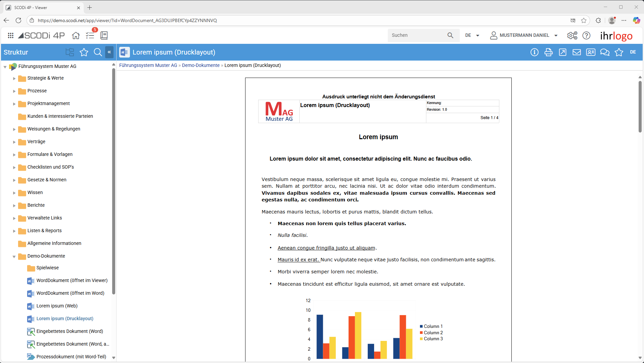Open the task list icon with badge
The width and height of the screenshot is (644, 363).
(90, 35)
